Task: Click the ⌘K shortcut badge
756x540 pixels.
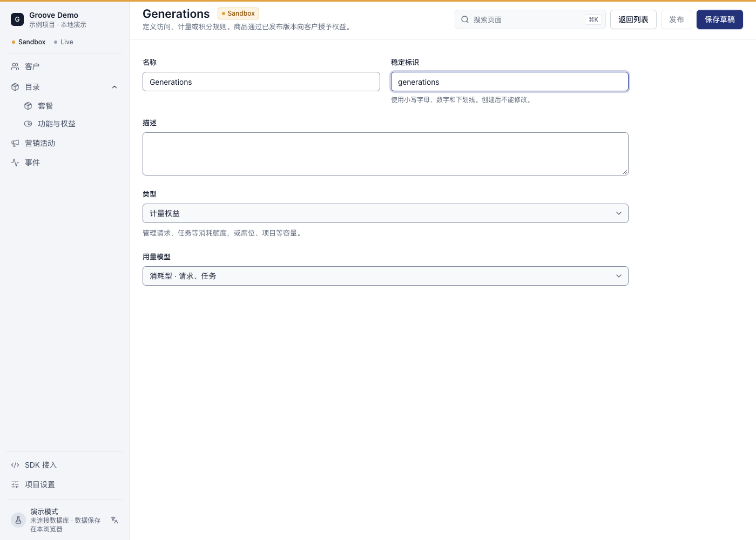Action: click(x=593, y=19)
